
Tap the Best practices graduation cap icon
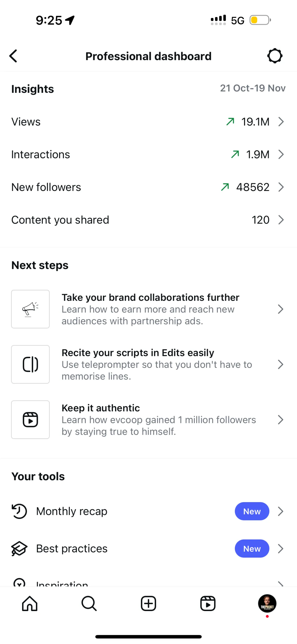19,548
